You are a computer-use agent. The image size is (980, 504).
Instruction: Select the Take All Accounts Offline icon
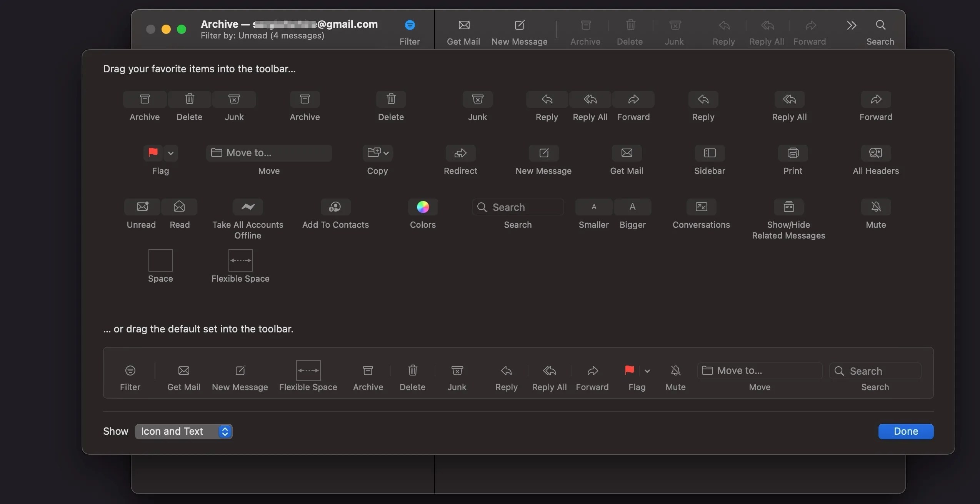(x=248, y=207)
